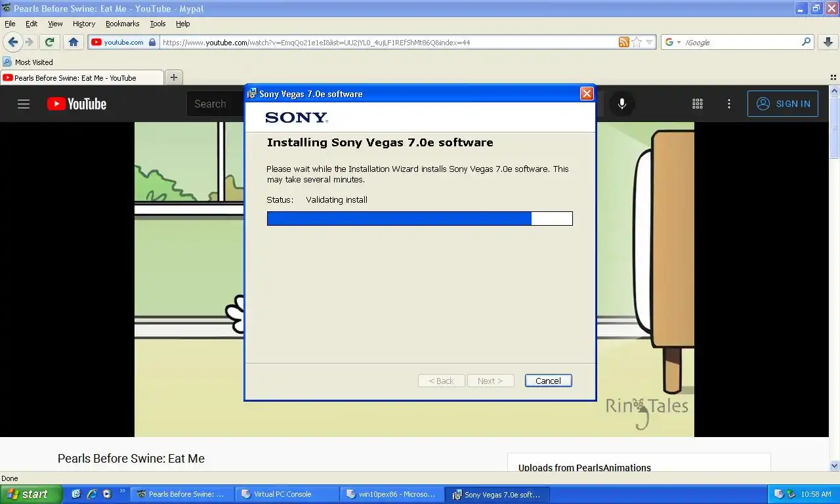Click the RSS feed icon in the address bar
Image resolution: width=840 pixels, height=504 pixels.
point(623,42)
